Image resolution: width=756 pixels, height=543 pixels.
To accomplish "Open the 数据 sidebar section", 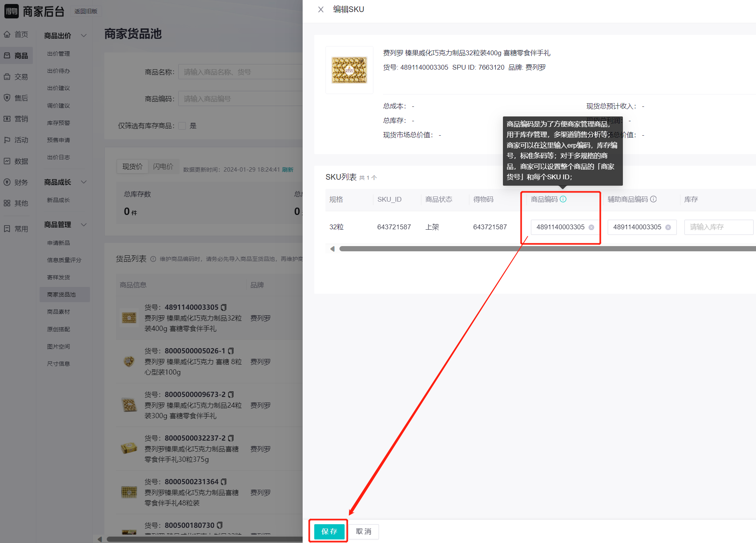I will tap(16, 161).
